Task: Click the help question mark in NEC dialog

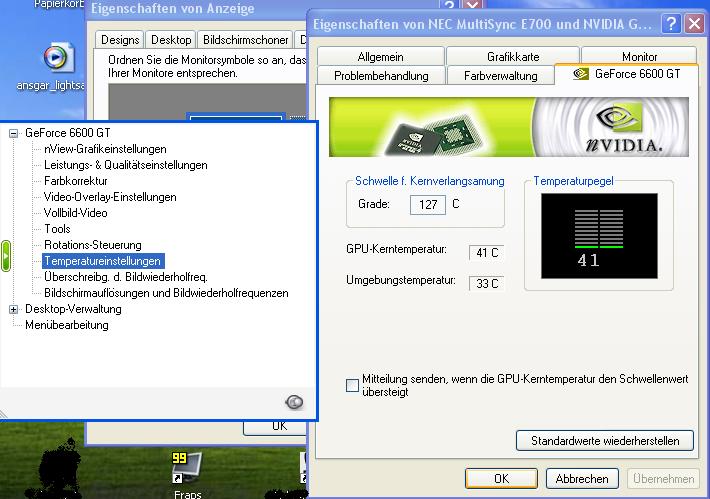Action: pos(671,23)
